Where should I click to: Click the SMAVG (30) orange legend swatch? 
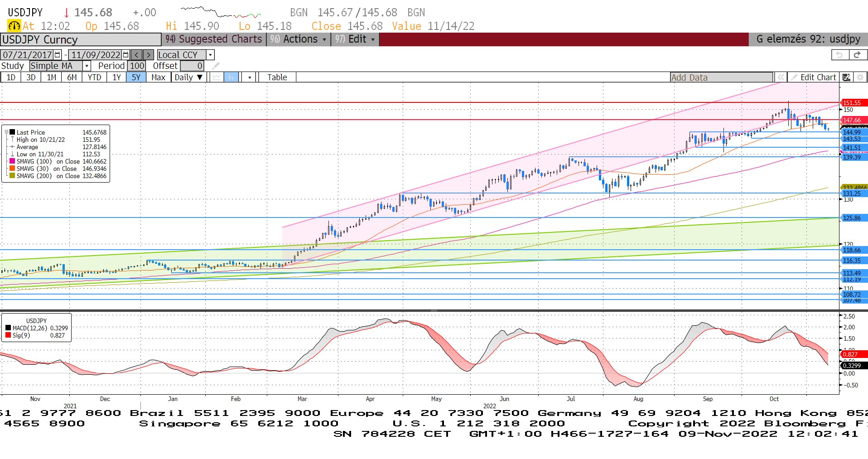click(x=12, y=169)
